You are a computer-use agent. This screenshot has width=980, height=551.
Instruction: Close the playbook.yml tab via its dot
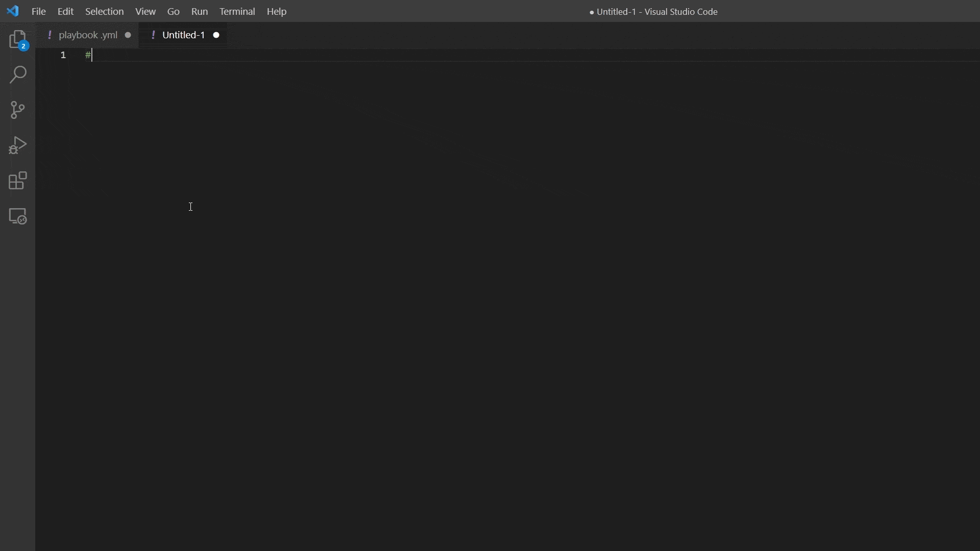(128, 35)
